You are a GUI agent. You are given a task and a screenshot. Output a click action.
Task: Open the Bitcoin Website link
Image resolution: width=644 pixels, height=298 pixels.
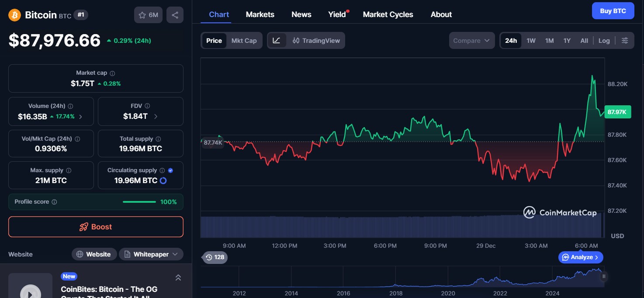click(94, 254)
